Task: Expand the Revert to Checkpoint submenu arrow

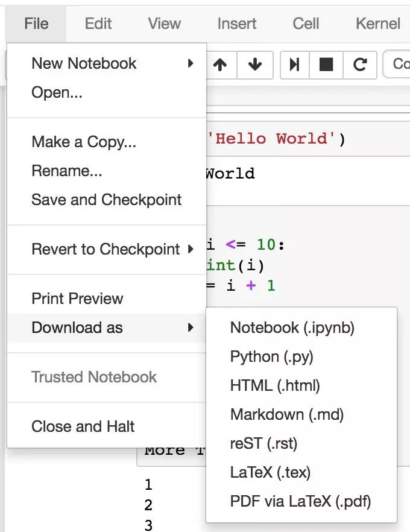Action: point(191,249)
